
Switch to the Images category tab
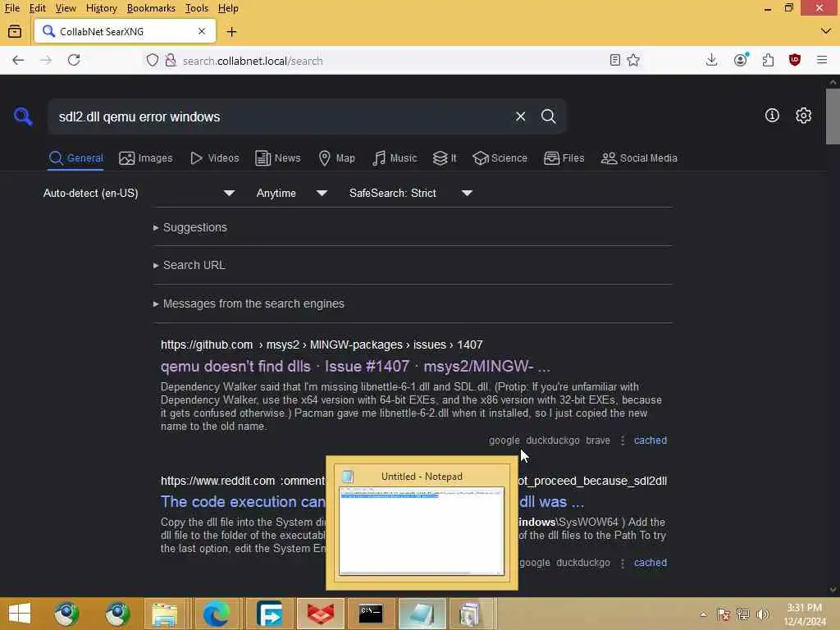(x=146, y=158)
